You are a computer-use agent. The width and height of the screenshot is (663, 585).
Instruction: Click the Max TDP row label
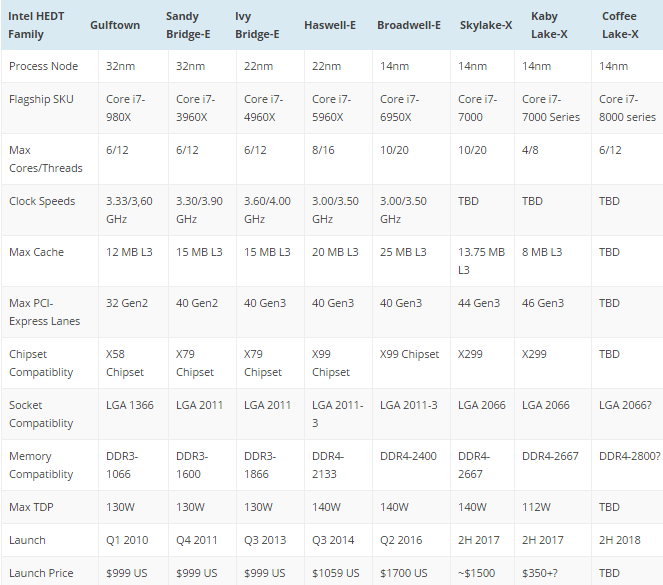coord(31,507)
